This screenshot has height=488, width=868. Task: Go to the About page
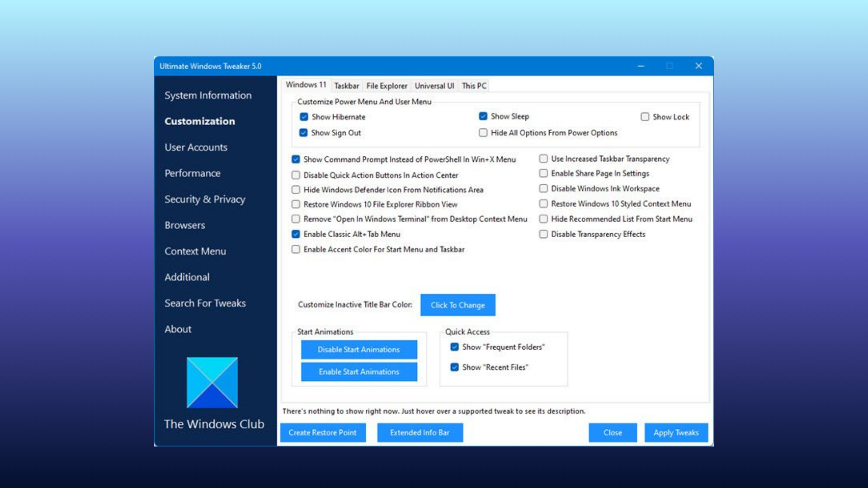tap(178, 329)
